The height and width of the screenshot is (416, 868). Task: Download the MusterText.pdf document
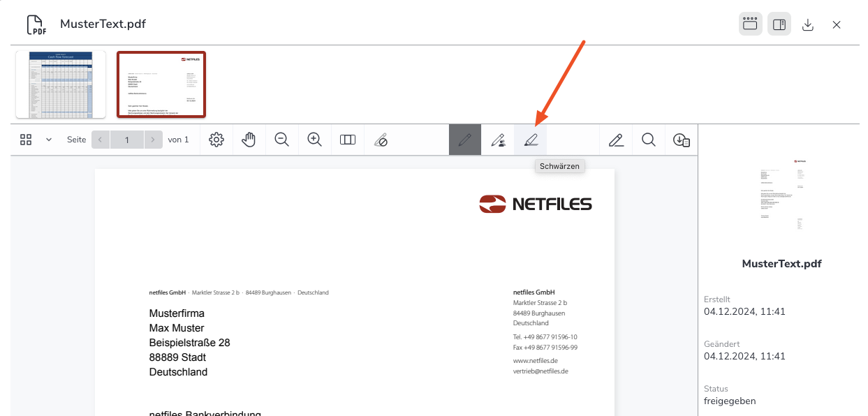tap(808, 24)
